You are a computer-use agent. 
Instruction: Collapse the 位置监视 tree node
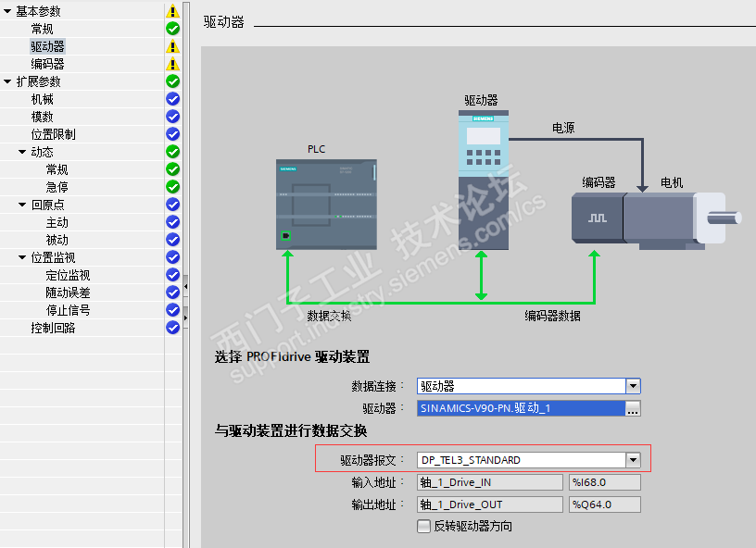(22, 257)
